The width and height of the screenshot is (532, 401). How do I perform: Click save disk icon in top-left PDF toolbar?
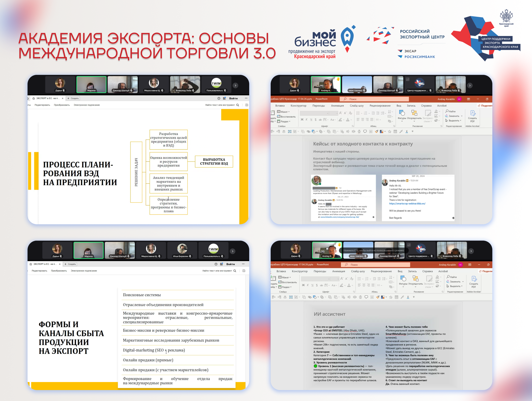coord(247,105)
